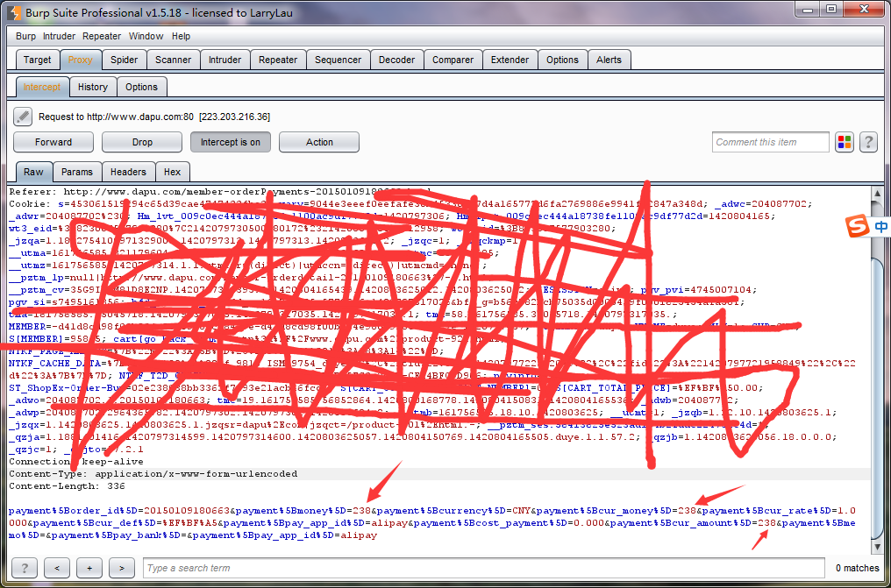The width and height of the screenshot is (891, 588).
Task: Switch to the History sub-tab
Action: (x=93, y=87)
